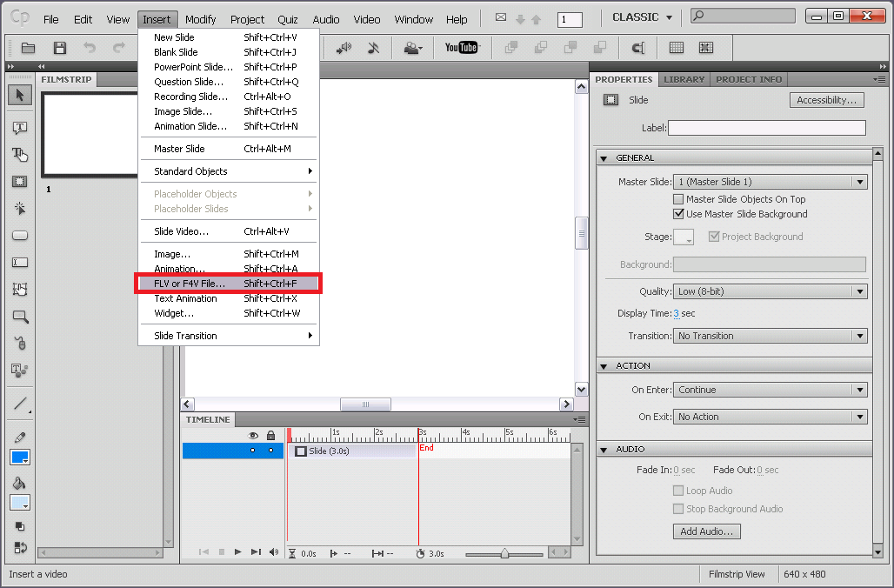Toggle the Project Background checkbox
The height and width of the screenshot is (588, 894).
coord(714,236)
